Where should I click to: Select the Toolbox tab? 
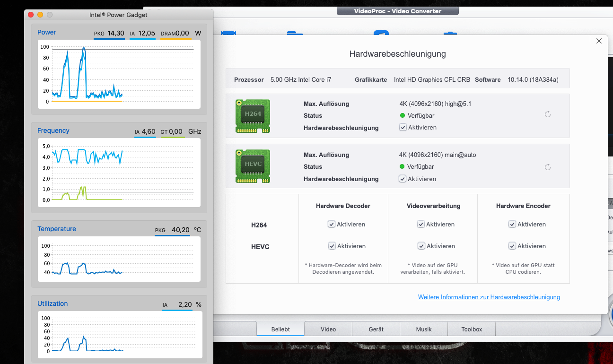(x=472, y=329)
